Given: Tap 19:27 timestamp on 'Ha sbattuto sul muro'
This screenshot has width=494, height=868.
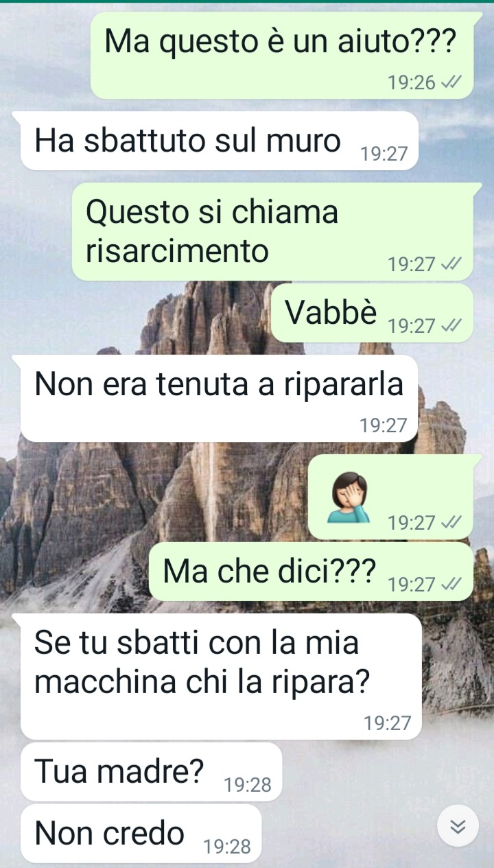Looking at the screenshot, I should click(x=384, y=154).
